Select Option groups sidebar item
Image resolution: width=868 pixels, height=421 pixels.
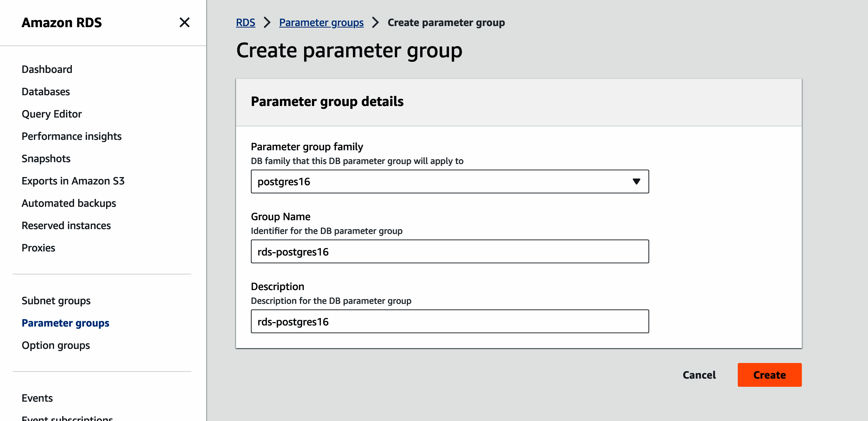[x=56, y=345]
